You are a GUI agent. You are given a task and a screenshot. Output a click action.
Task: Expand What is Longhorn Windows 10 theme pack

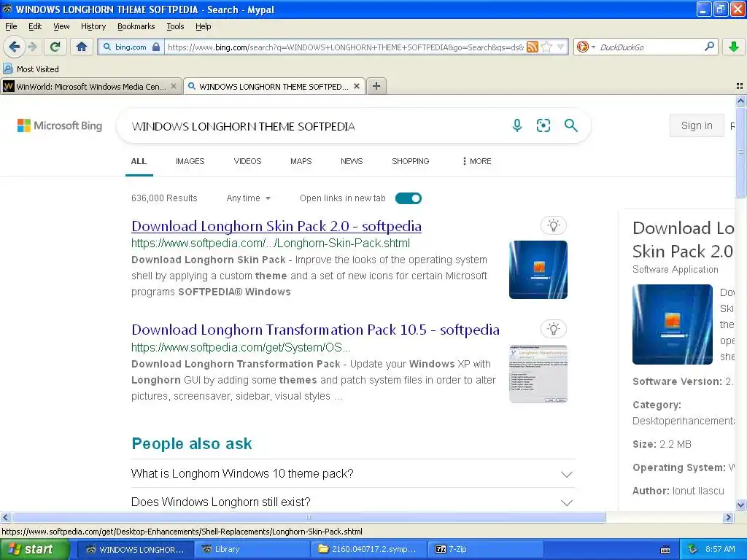352,474
